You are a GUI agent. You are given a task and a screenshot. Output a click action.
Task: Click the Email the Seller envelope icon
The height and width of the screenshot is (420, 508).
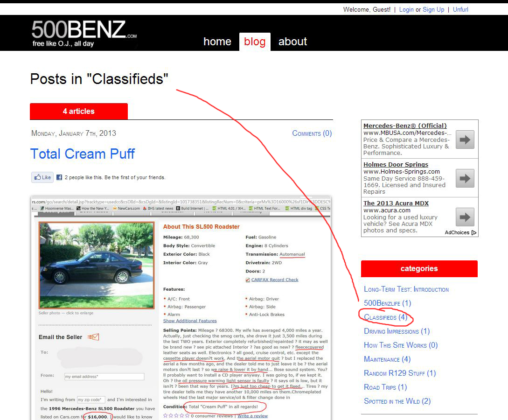coord(93,337)
